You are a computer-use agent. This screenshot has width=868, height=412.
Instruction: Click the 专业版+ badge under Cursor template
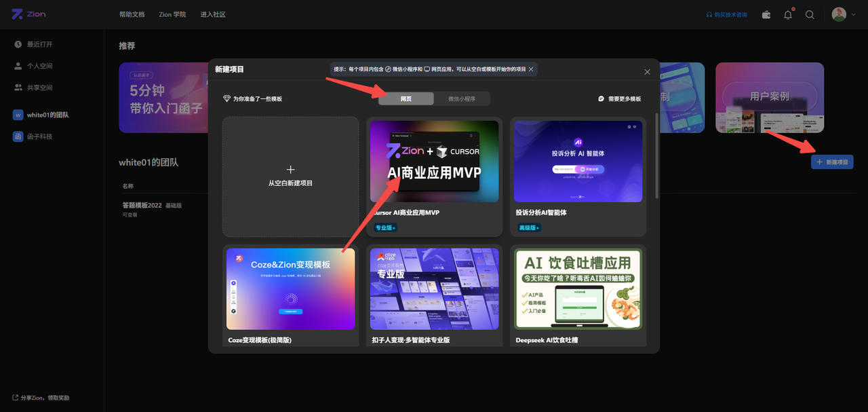(386, 227)
